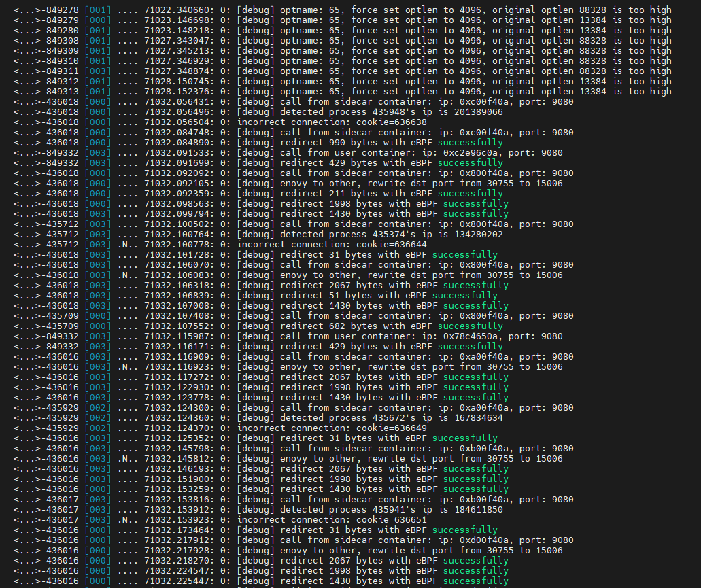Click IP value 201389066 of process 435948
701x588 pixels.
point(479,112)
